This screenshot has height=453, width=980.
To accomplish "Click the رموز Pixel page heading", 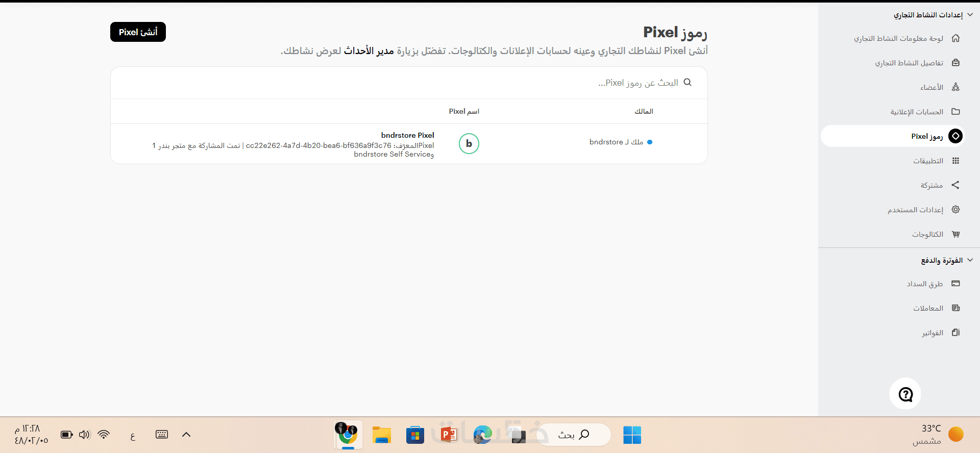I will (x=675, y=33).
